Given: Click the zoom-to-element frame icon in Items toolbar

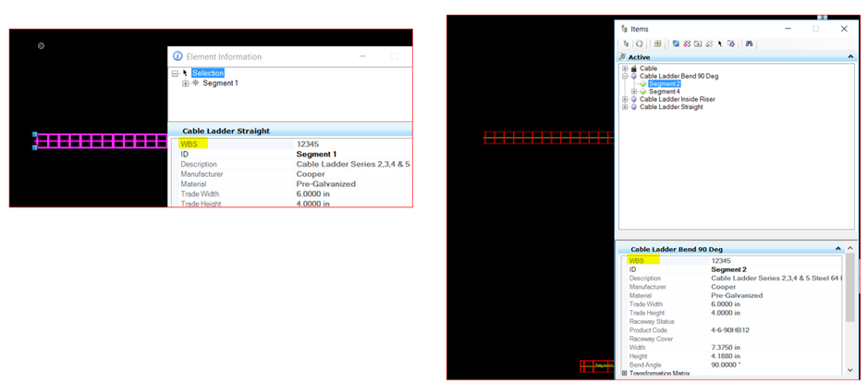Looking at the screenshot, I should pyautogui.click(x=698, y=43).
